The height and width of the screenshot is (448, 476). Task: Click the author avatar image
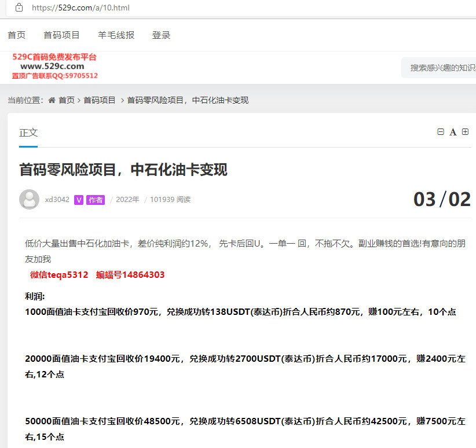pyautogui.click(x=29, y=200)
